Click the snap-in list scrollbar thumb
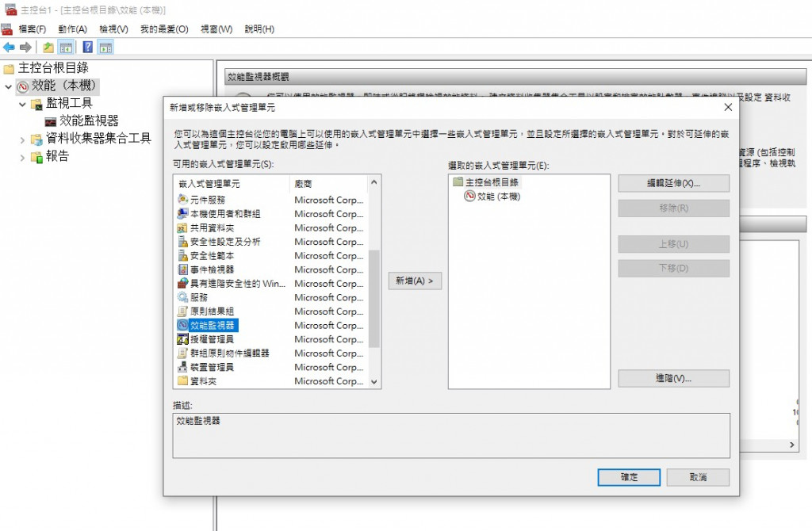 point(374,299)
